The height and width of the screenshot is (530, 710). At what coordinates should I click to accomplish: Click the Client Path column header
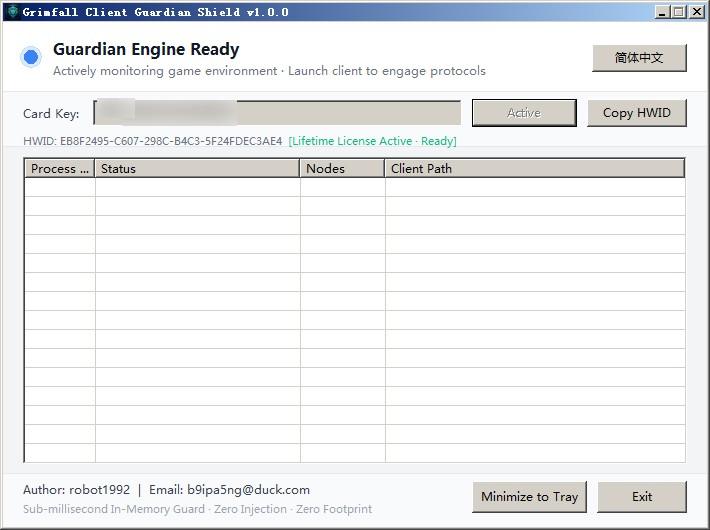534,169
